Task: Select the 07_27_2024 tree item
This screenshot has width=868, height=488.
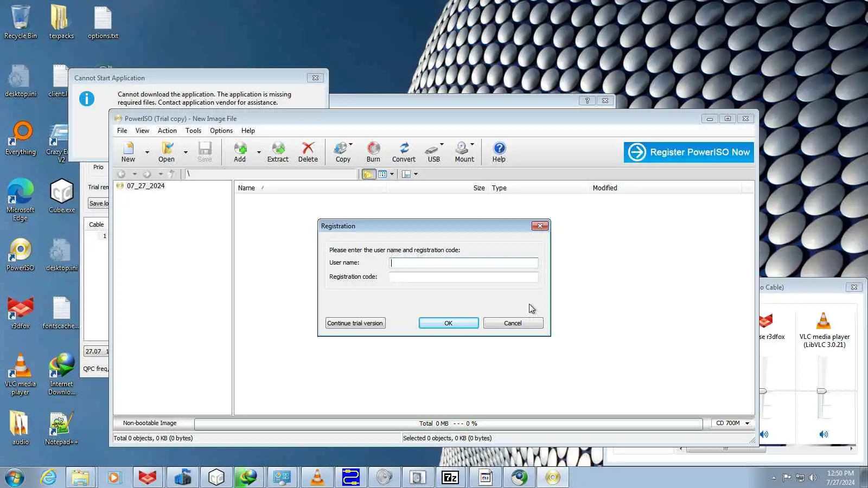Action: pos(145,186)
